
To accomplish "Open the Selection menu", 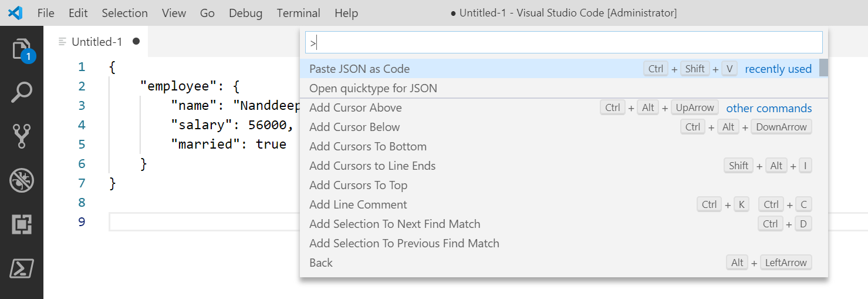I will (124, 13).
